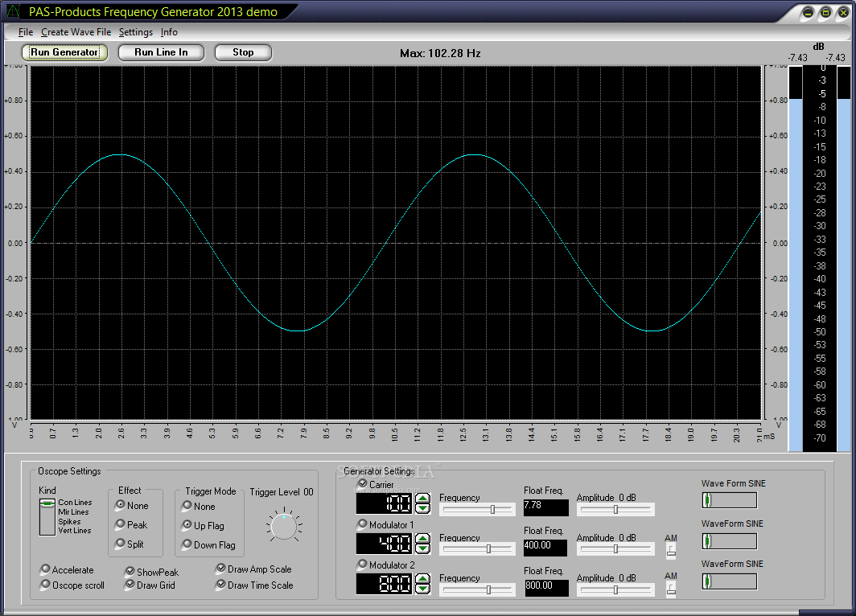856x616 pixels.
Task: Decrease Modulator 2 frequency with down arrow
Action: [x=422, y=589]
